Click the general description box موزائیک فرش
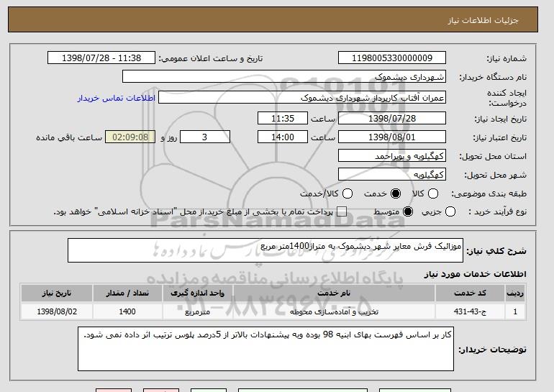 click(265, 250)
